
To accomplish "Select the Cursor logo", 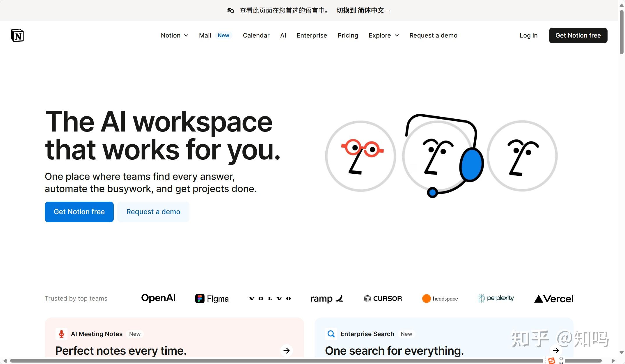I will point(383,298).
